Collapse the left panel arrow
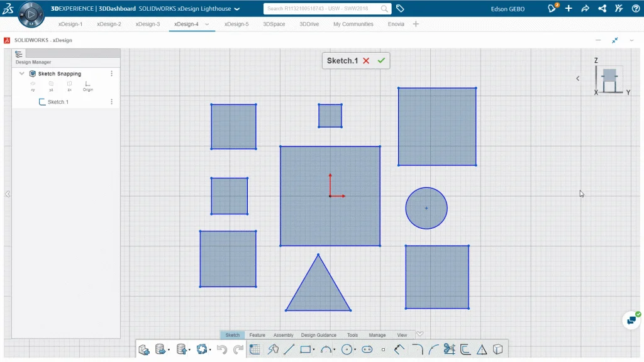The image size is (644, 362). [8, 194]
